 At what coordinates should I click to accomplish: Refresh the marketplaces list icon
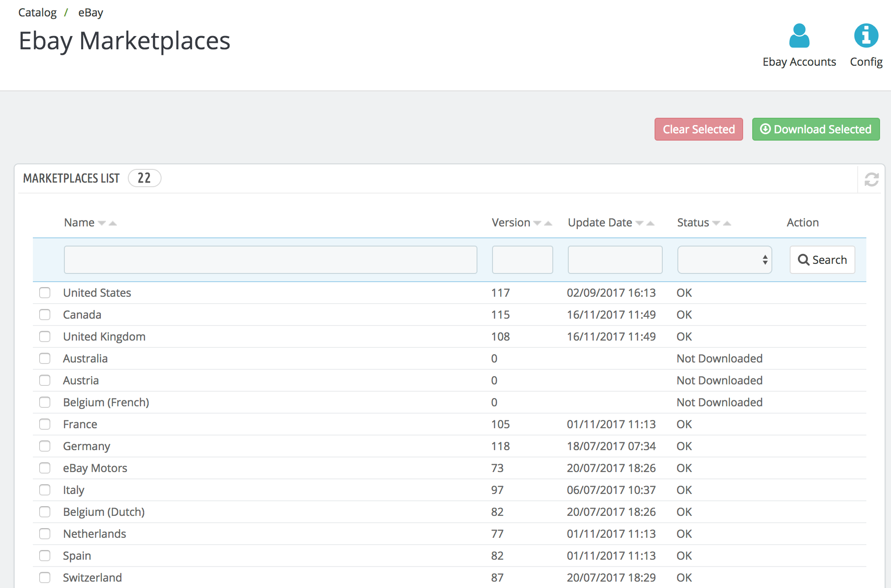click(x=871, y=179)
